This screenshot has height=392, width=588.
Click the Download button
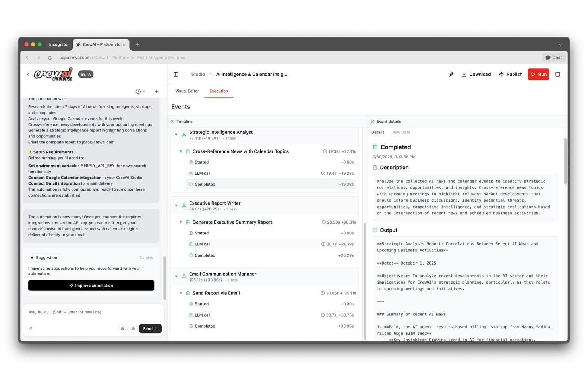coord(476,74)
